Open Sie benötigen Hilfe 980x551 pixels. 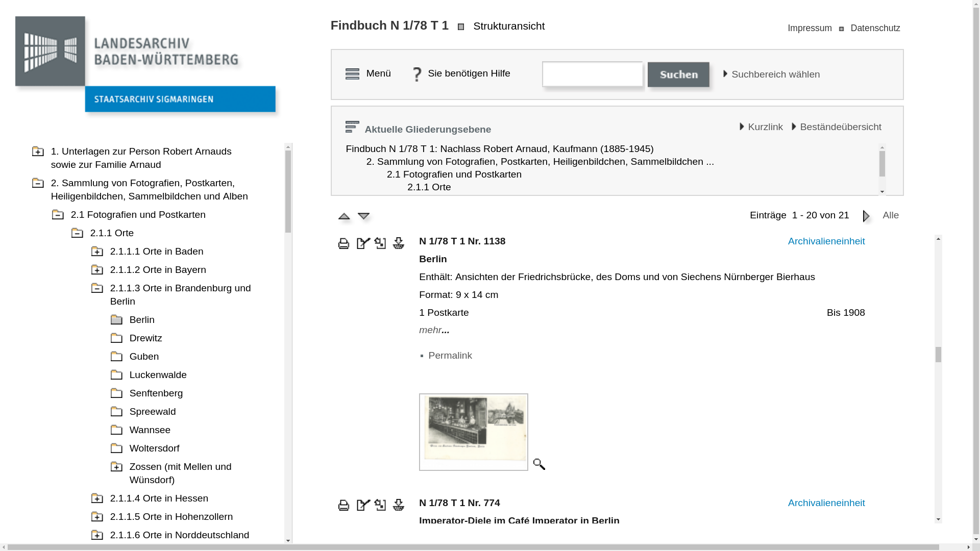469,73
